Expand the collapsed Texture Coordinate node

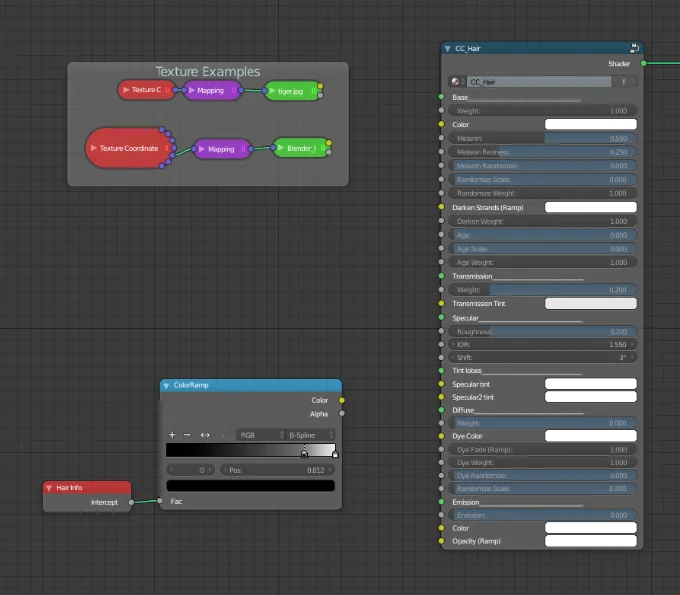click(x=93, y=148)
